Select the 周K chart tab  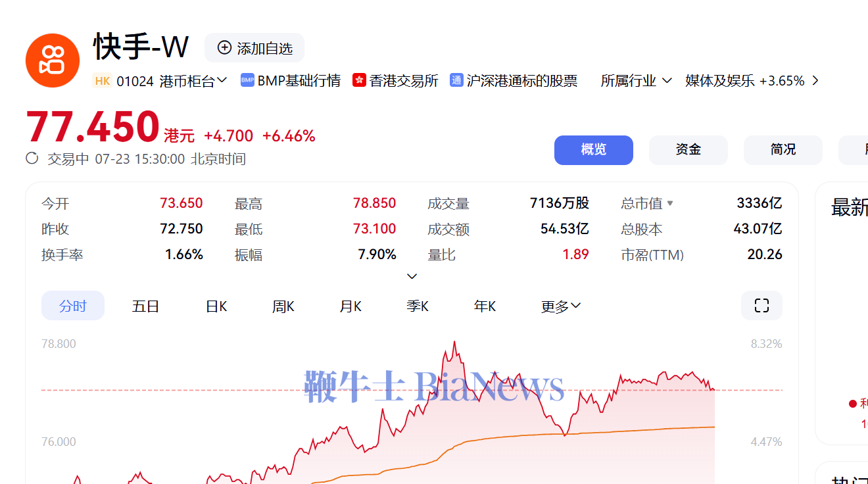pyautogui.click(x=283, y=306)
